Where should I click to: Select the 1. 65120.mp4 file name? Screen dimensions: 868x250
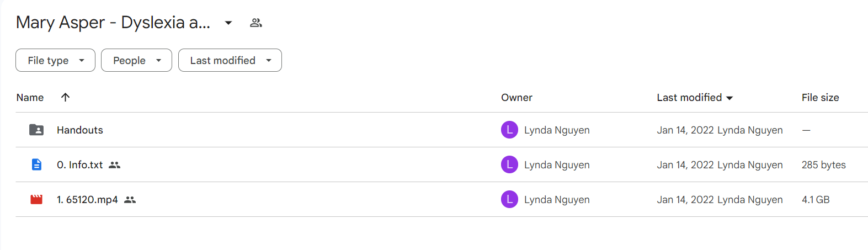(87, 200)
